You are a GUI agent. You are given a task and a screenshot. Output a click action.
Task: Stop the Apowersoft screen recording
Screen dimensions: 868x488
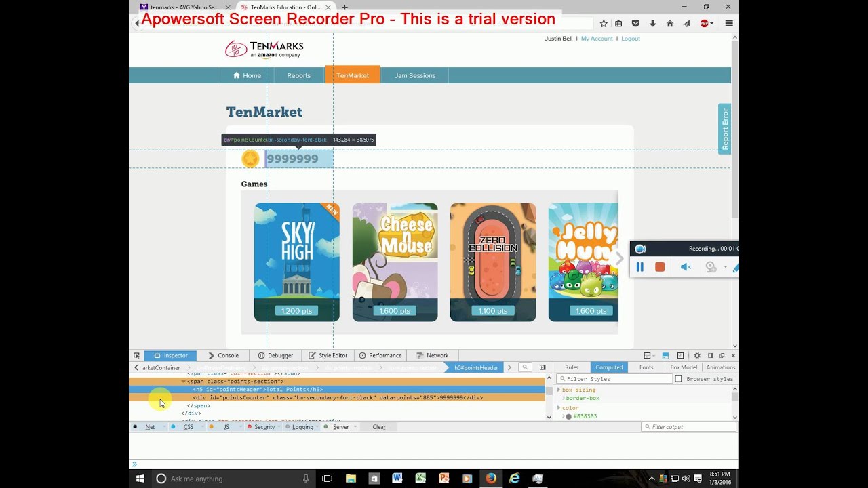pos(660,267)
